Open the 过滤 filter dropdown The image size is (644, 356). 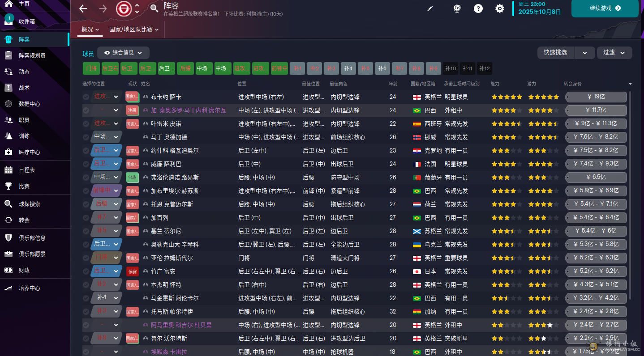coord(614,53)
